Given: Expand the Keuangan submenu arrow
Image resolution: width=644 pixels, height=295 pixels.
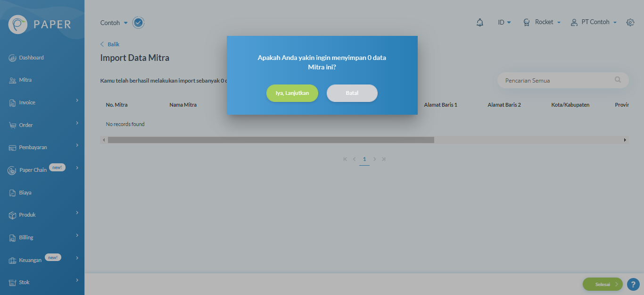Looking at the screenshot, I should pyautogui.click(x=77, y=258).
